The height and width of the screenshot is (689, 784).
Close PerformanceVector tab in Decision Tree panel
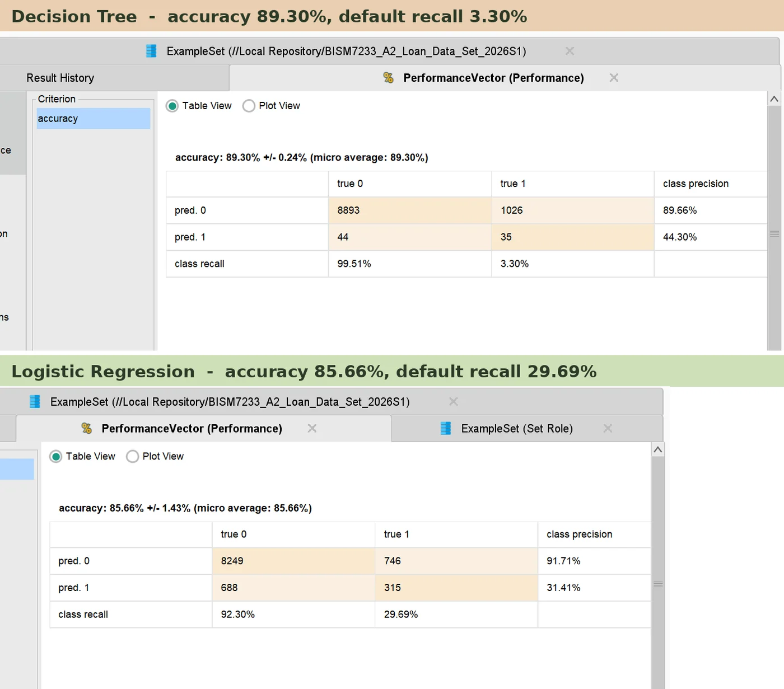pos(614,78)
